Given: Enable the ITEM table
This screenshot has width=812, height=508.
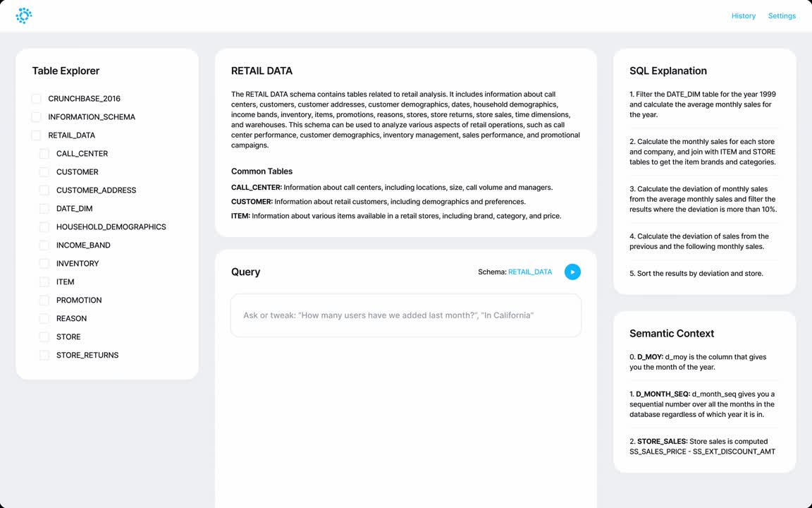Looking at the screenshot, I should 44,282.
